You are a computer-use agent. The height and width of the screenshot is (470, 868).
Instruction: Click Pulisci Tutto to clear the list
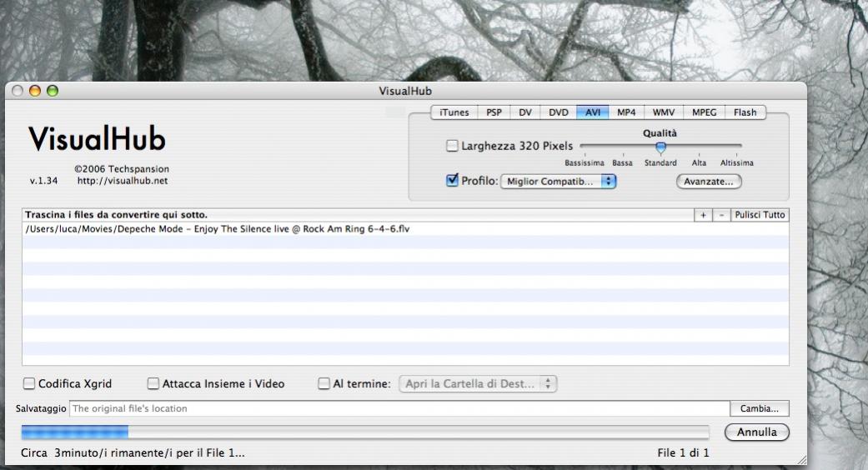point(760,215)
